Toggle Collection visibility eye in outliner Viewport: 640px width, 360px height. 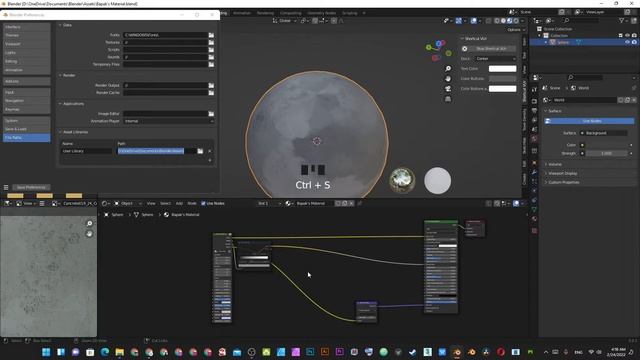click(x=627, y=36)
